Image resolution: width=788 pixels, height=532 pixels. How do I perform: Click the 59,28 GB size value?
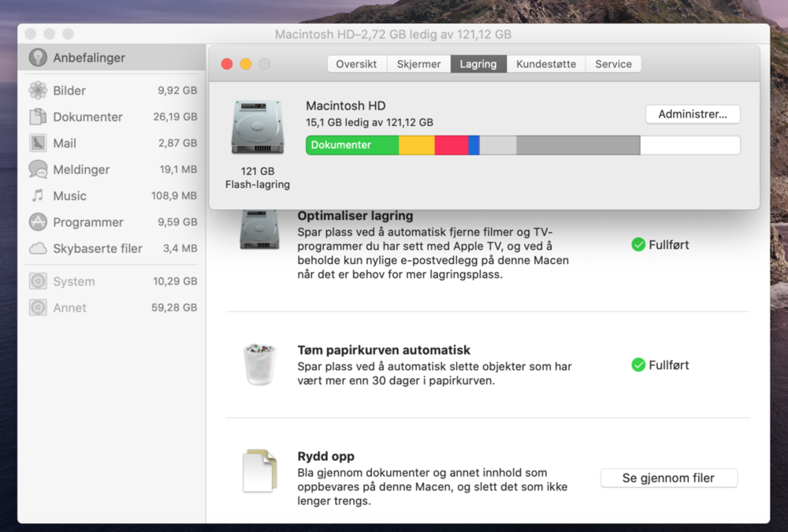(x=174, y=307)
